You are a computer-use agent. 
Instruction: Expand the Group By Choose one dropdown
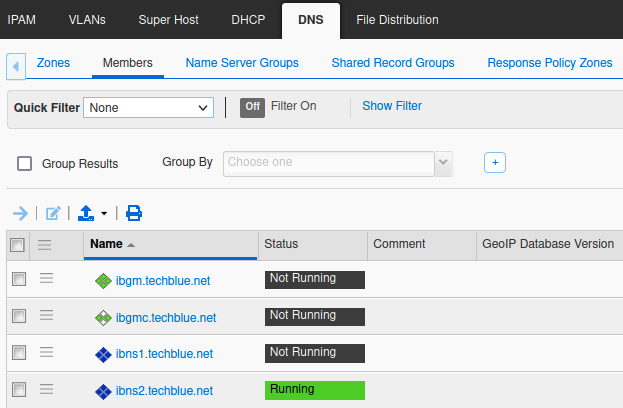(x=443, y=163)
